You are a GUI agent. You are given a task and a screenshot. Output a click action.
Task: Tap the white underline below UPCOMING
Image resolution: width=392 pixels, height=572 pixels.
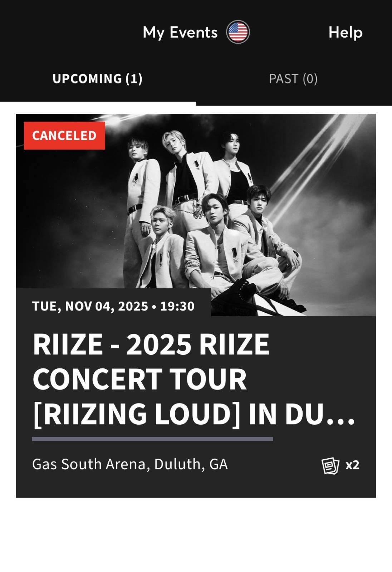[x=98, y=104]
